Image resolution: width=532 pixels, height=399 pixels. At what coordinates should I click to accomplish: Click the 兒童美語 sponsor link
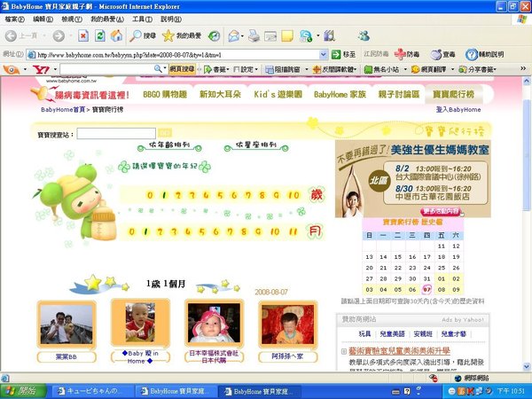(x=392, y=334)
